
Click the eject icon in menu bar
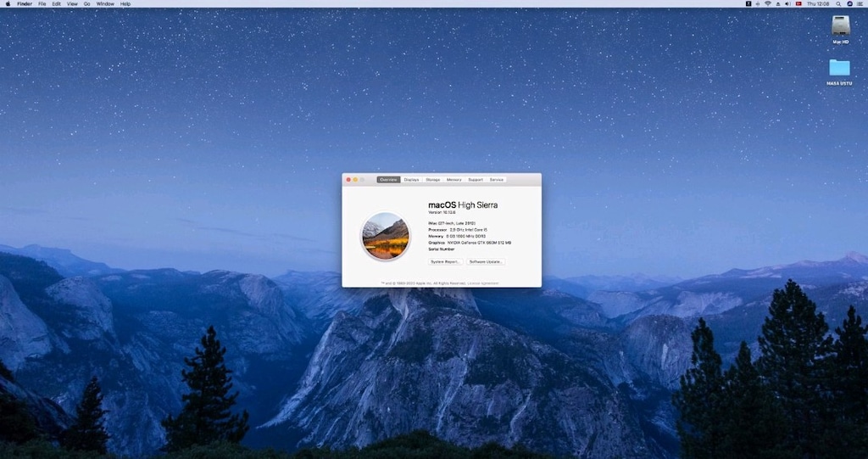778,4
